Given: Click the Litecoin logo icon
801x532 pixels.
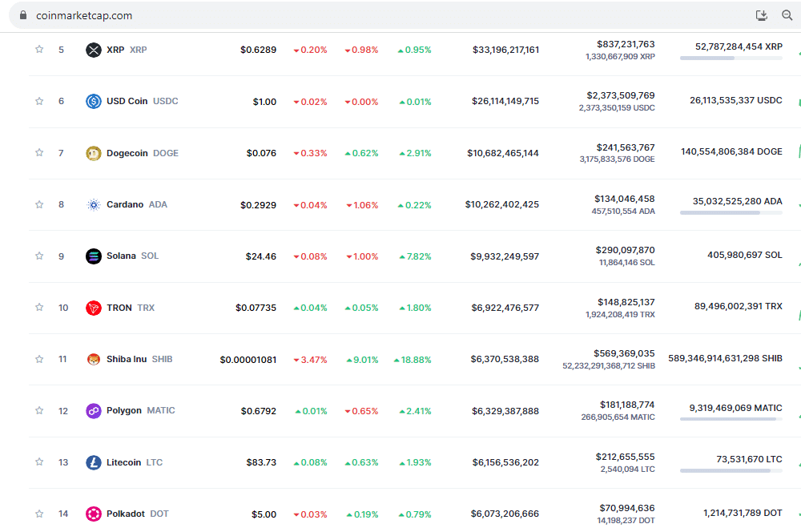Looking at the screenshot, I should (x=94, y=462).
